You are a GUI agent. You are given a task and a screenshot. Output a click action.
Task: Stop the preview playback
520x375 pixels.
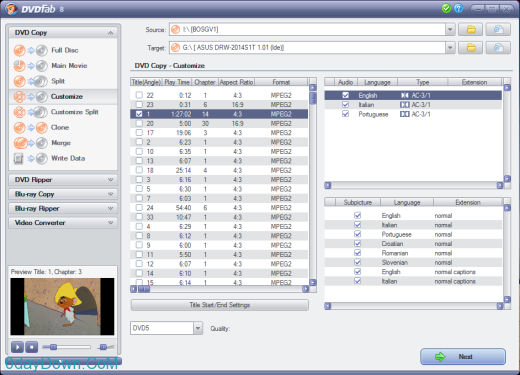click(32, 347)
